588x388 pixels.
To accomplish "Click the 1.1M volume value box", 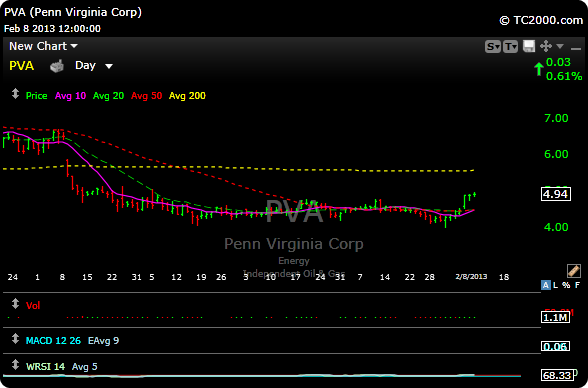I will [x=555, y=318].
